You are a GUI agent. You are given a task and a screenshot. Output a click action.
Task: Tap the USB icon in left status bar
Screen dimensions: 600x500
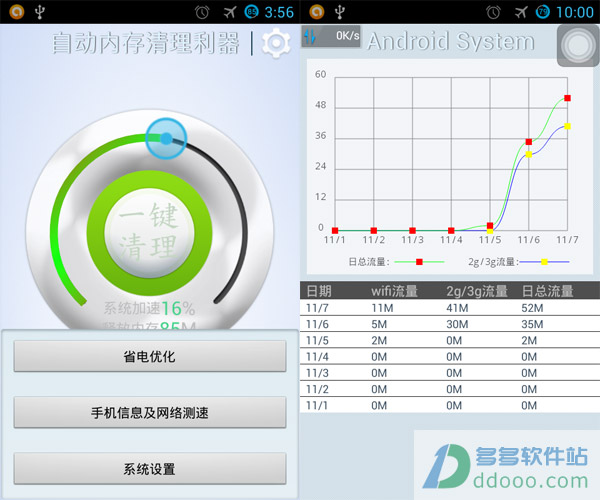coord(38,12)
